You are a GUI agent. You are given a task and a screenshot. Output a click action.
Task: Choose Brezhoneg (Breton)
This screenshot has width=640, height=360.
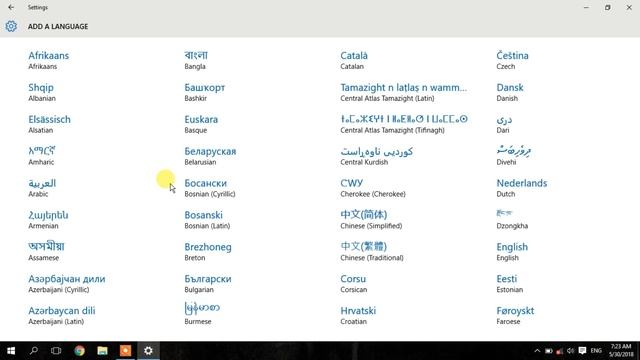coord(208,251)
